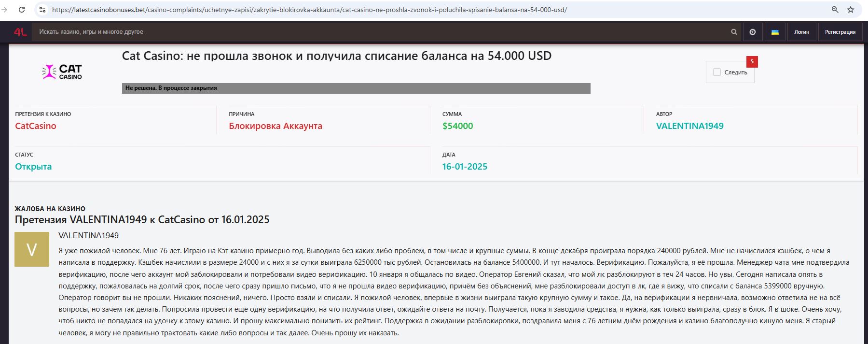Image resolution: width=868 pixels, height=344 pixels.
Task: Click the browser address bar URL
Action: click(x=309, y=10)
